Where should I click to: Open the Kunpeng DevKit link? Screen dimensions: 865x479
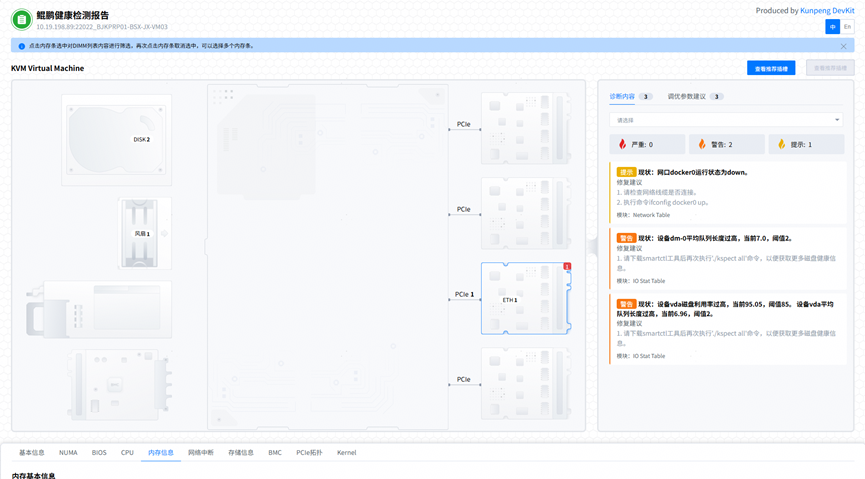[827, 11]
